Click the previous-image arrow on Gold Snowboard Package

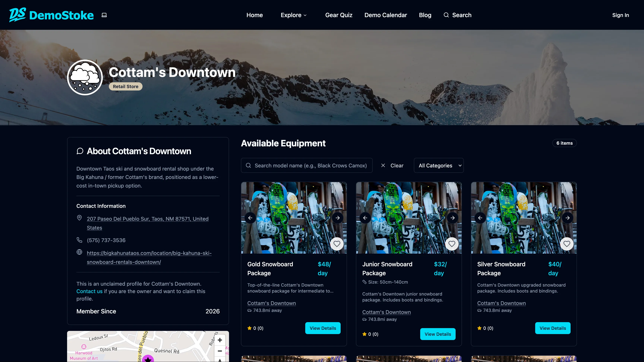pyautogui.click(x=250, y=218)
